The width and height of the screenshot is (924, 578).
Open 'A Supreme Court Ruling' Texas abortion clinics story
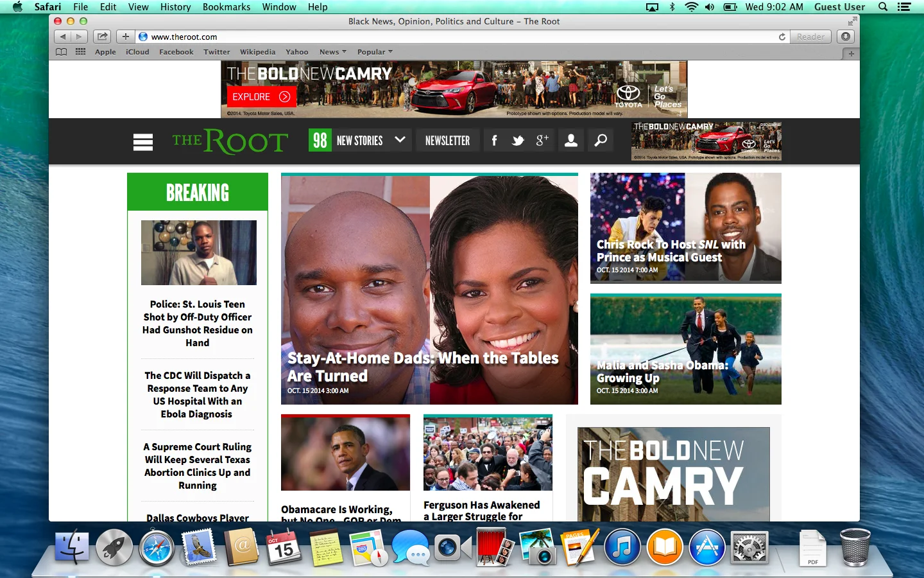198,466
